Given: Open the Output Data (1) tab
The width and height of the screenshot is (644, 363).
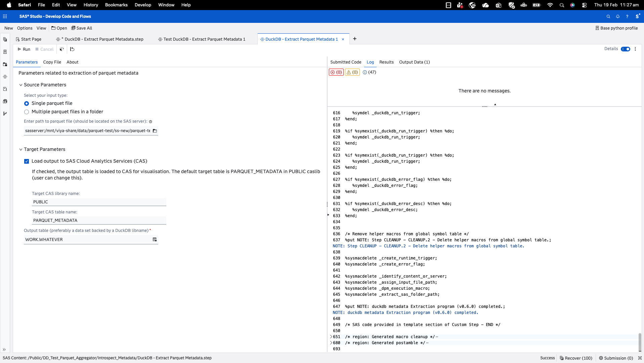Looking at the screenshot, I should (414, 62).
